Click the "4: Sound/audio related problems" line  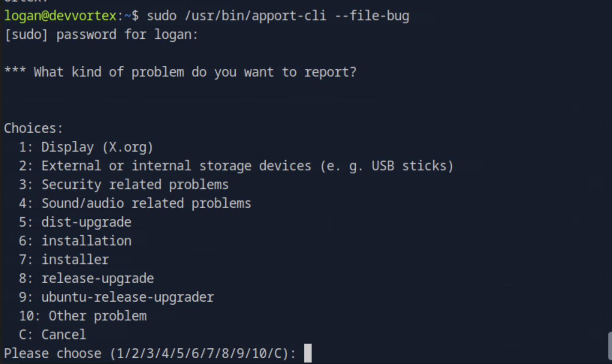coord(135,203)
